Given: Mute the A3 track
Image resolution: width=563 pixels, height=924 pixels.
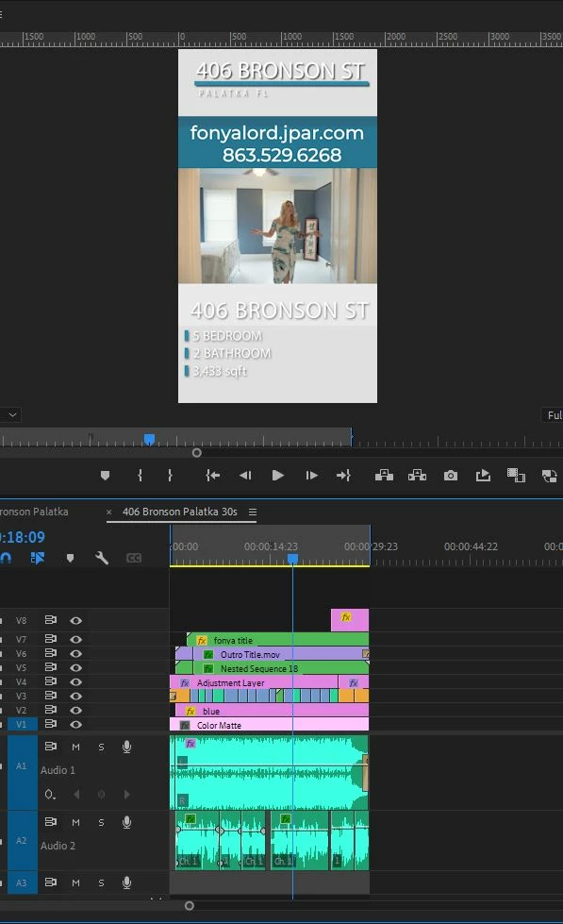Looking at the screenshot, I should coord(75,882).
